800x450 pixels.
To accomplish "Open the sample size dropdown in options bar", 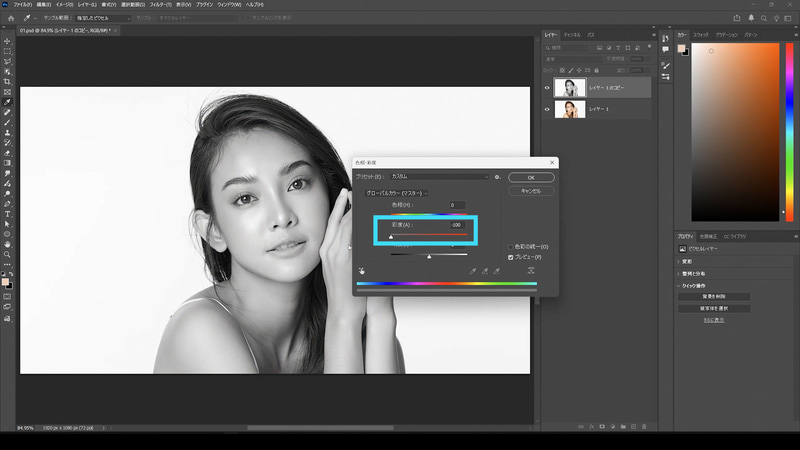I will coord(104,18).
